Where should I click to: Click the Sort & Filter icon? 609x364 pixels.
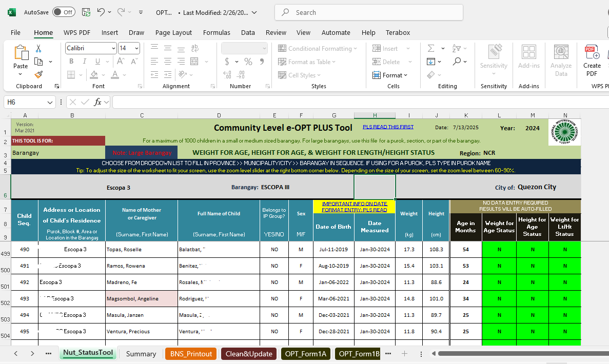pyautogui.click(x=456, y=48)
